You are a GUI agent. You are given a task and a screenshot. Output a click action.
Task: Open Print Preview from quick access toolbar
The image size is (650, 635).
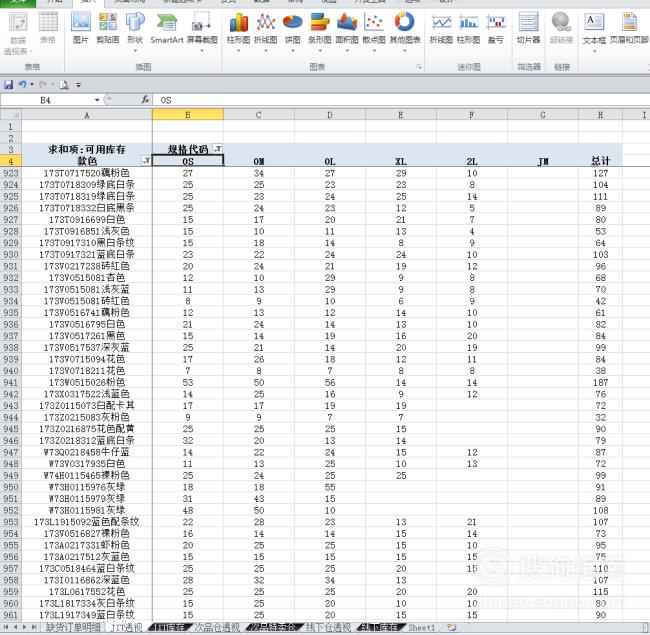(x=64, y=85)
